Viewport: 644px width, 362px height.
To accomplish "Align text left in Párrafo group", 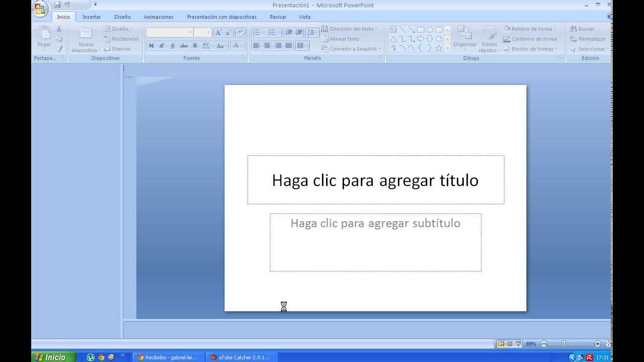I will point(256,46).
